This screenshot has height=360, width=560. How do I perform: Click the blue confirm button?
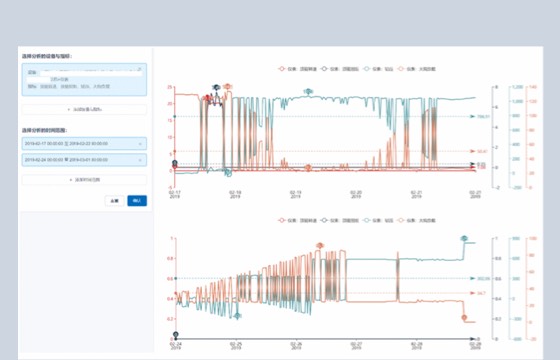click(x=137, y=201)
